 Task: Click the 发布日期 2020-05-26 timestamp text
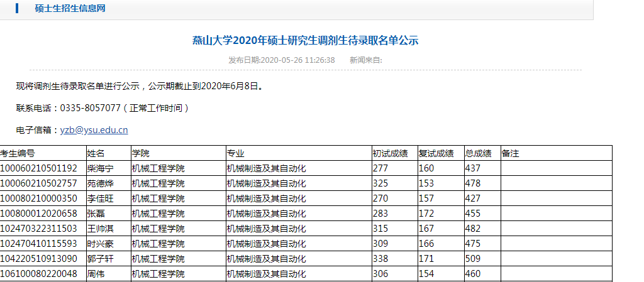point(281,60)
